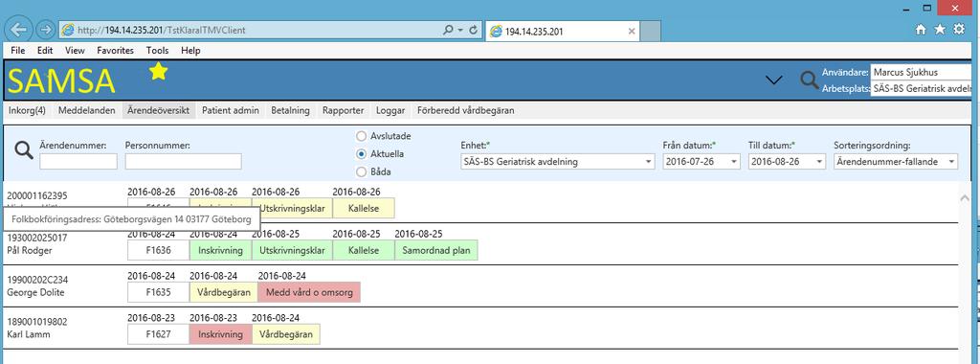Screen dimensions: 980x364
Task: Click the Refresh page icon
Action: (474, 30)
